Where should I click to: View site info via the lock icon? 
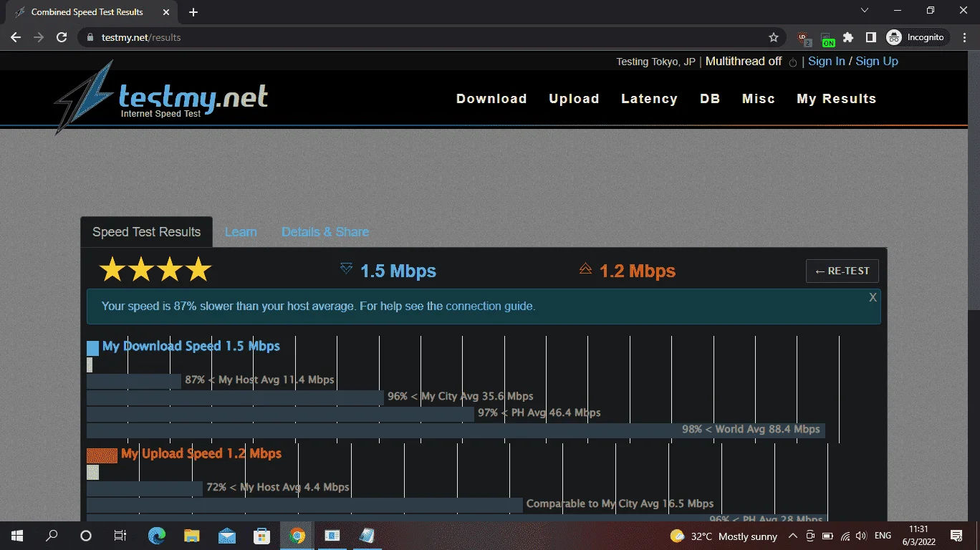(x=90, y=37)
